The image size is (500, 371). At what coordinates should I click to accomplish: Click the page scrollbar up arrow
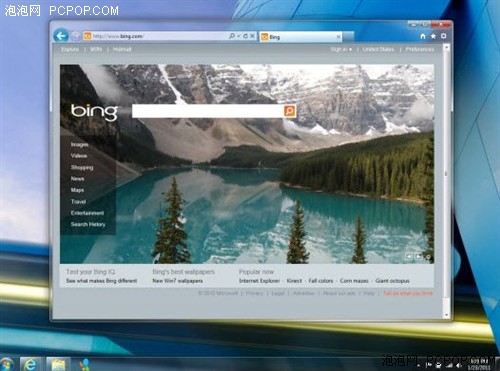point(446,48)
